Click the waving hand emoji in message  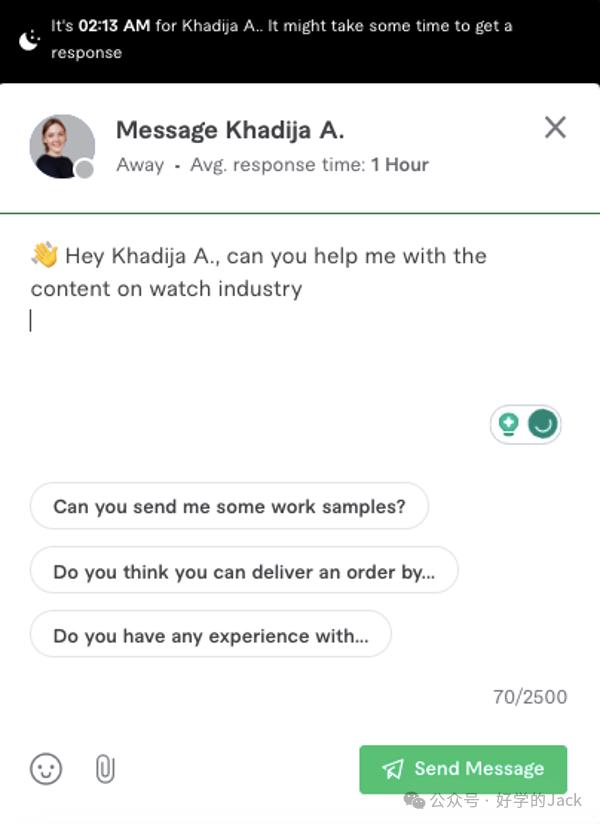45,255
